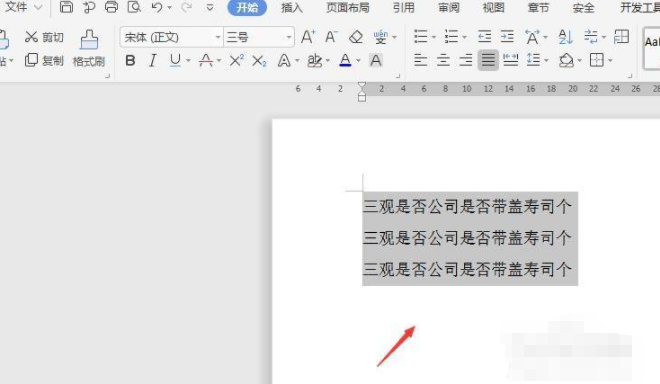Open the font dialog launcher corner icon
The image size is (660, 384).
[398, 76]
